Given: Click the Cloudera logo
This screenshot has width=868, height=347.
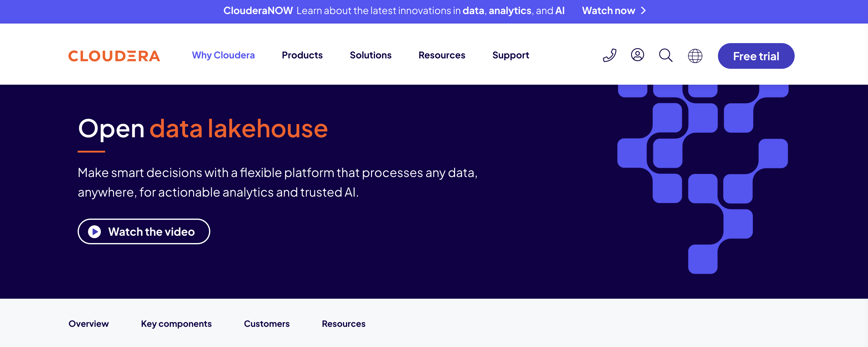Looking at the screenshot, I should (x=114, y=56).
